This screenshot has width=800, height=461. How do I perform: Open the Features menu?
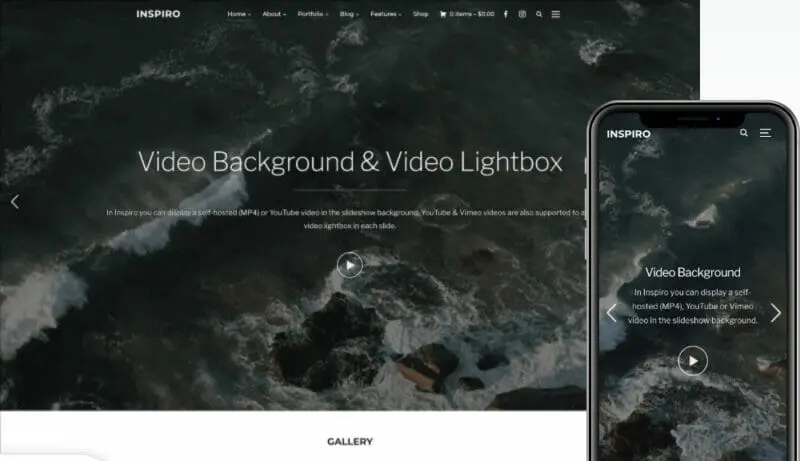point(385,14)
